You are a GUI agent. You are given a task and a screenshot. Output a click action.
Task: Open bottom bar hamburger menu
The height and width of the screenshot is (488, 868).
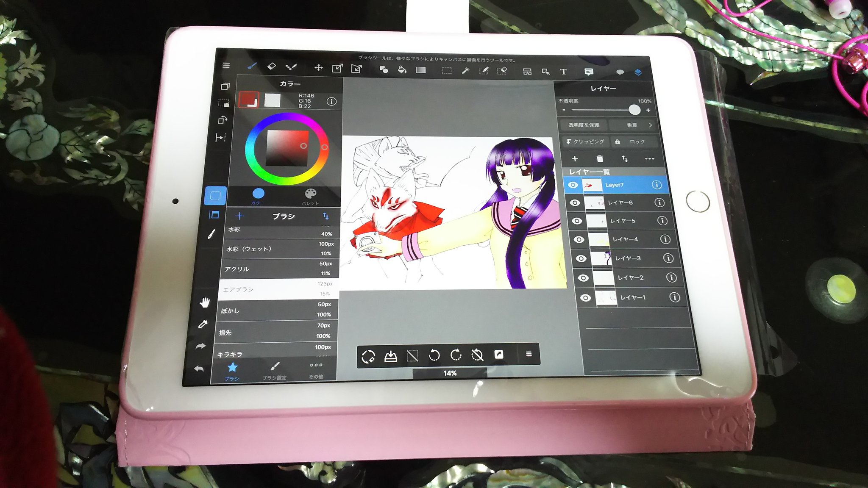529,354
